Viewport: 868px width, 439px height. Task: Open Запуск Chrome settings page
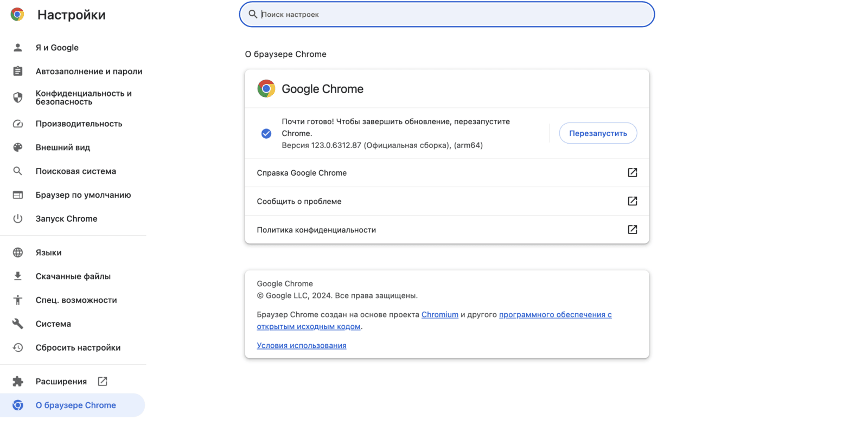(66, 219)
